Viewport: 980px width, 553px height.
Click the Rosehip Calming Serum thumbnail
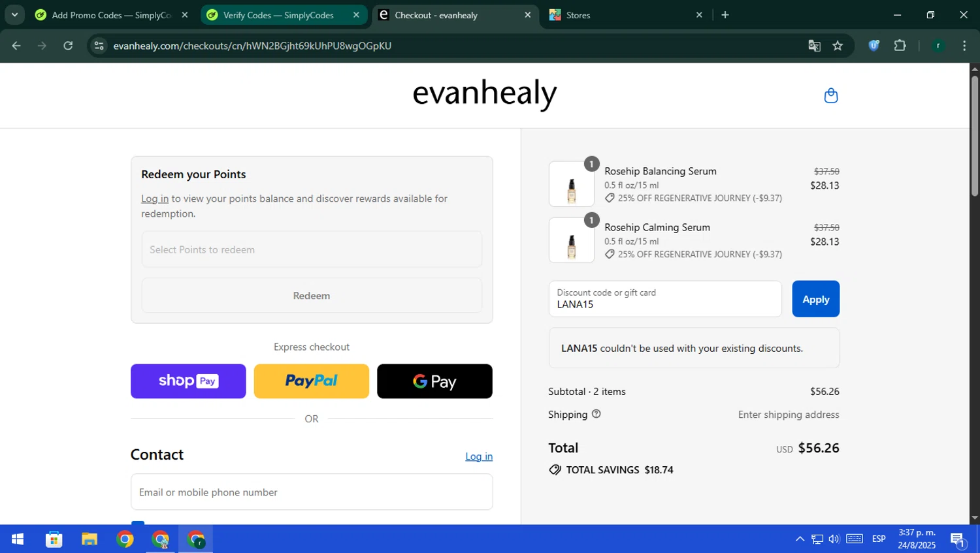(x=572, y=240)
